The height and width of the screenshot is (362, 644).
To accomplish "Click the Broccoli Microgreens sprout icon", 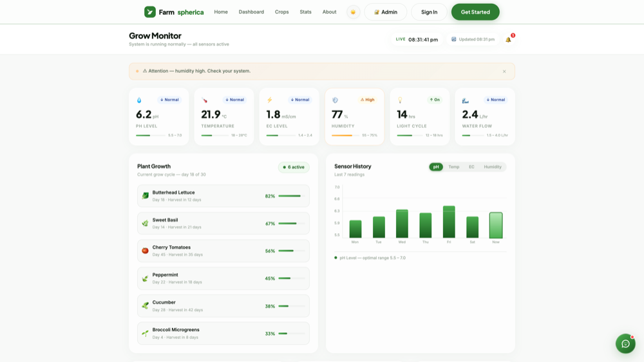I will 145,333.
